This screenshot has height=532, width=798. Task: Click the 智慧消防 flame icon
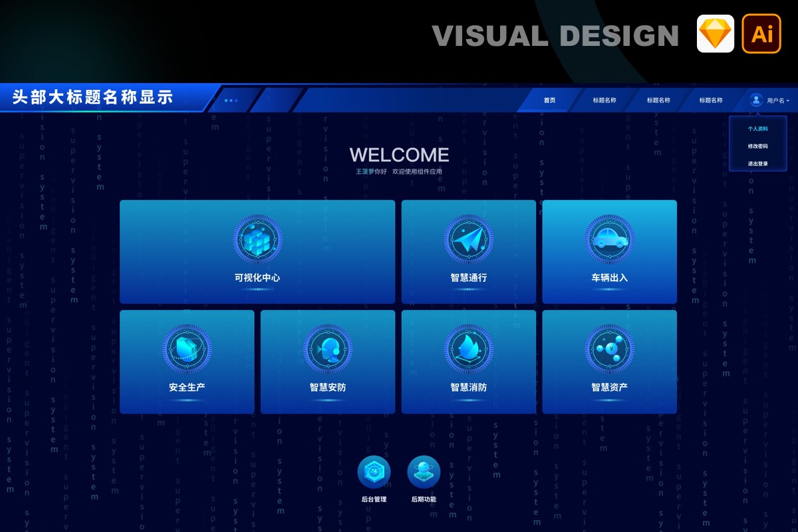click(x=469, y=348)
